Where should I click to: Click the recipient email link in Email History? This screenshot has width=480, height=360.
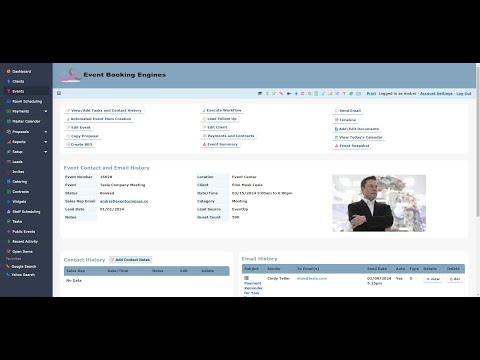coord(312,278)
